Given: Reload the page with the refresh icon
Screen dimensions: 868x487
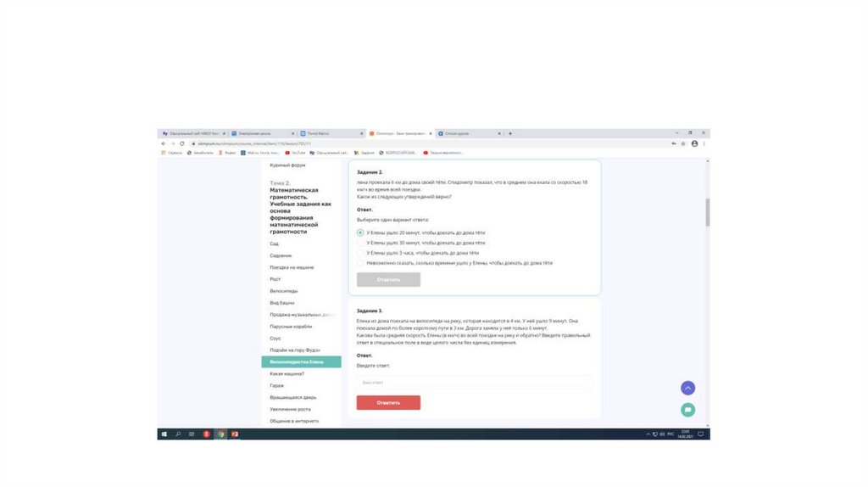Looking at the screenshot, I should point(181,143).
